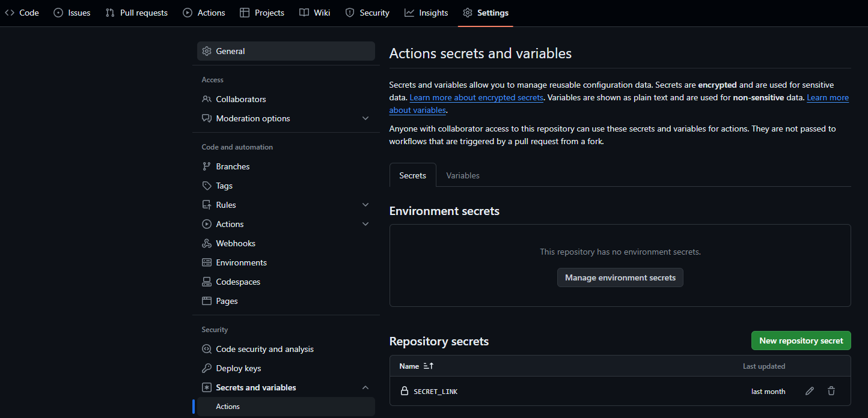Click the Pull requests branch icon
Image resolution: width=868 pixels, height=418 pixels.
(x=110, y=13)
